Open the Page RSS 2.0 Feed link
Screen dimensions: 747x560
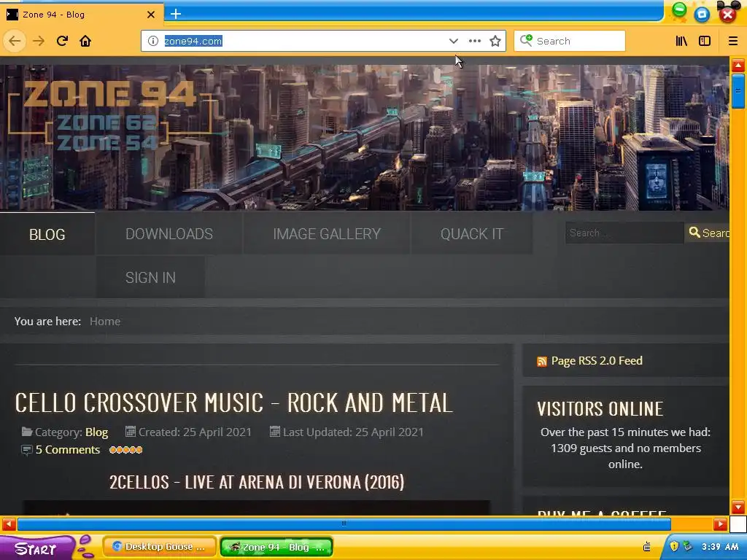[597, 360]
